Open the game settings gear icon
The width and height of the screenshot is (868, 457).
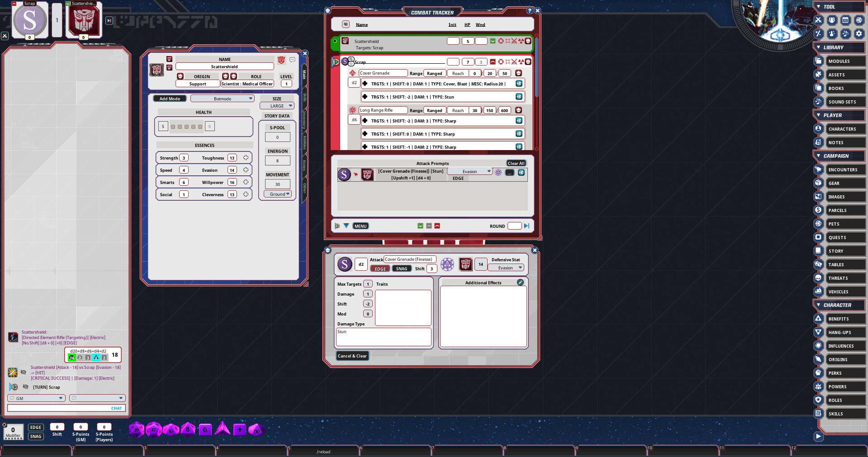pos(859,33)
